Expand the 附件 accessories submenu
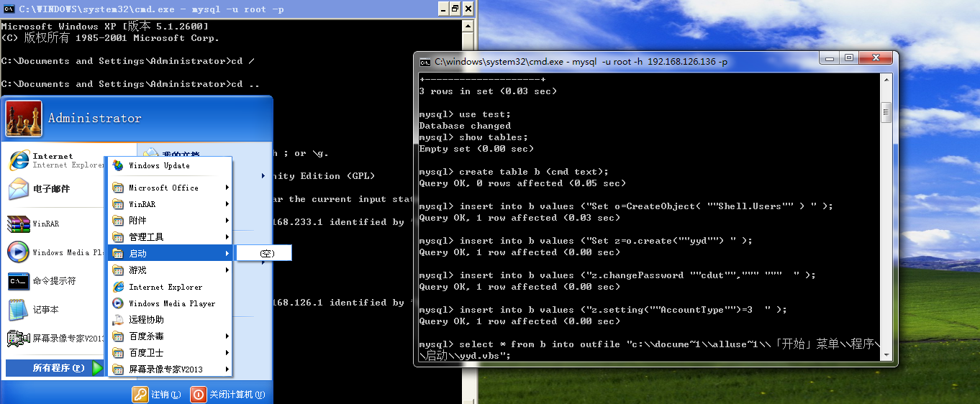 (171, 221)
